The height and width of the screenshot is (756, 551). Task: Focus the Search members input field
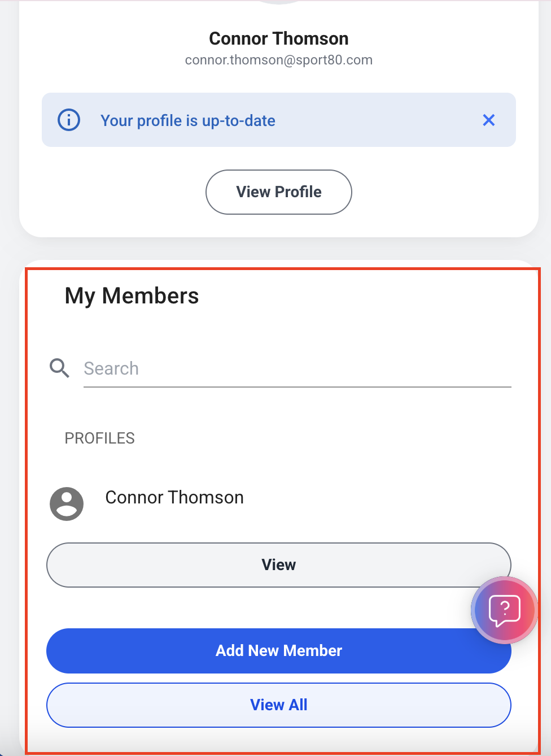(298, 368)
